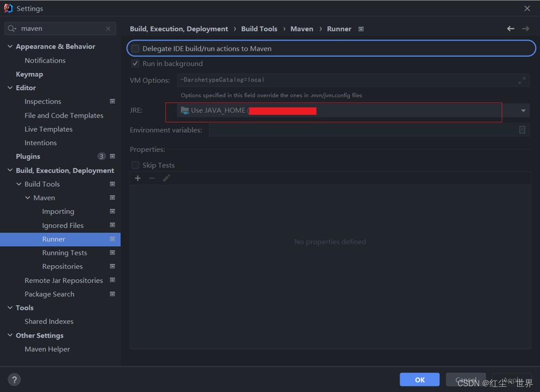Viewport: 540px width, 392px height.
Task: Click Build, Execution, Deployment breadcrumb
Action: coord(179,29)
